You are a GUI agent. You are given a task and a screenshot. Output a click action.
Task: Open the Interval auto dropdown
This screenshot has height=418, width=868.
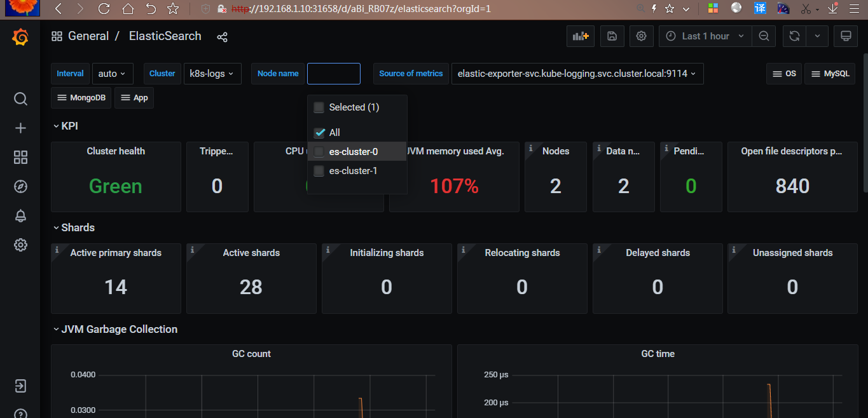pyautogui.click(x=113, y=74)
